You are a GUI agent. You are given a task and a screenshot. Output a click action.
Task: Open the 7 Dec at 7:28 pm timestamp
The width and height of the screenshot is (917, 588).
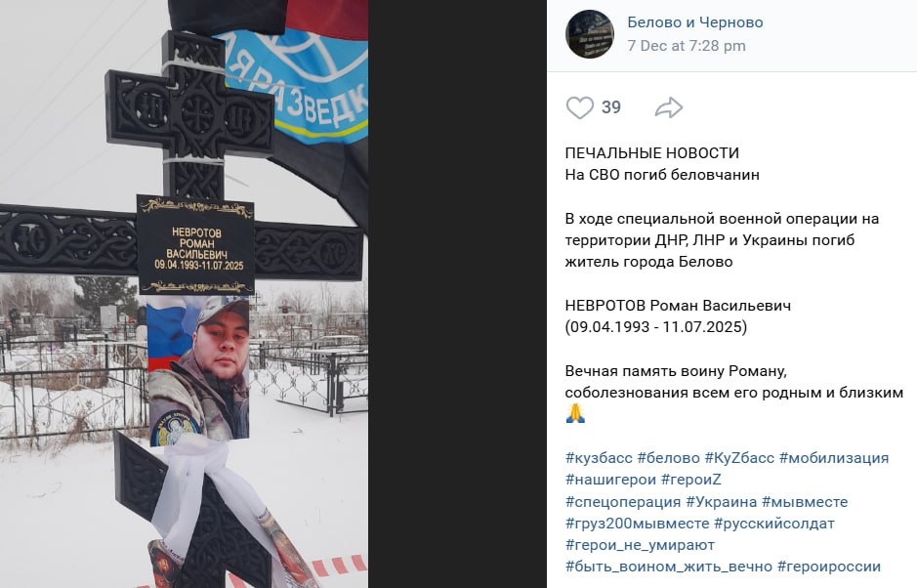[687, 46]
